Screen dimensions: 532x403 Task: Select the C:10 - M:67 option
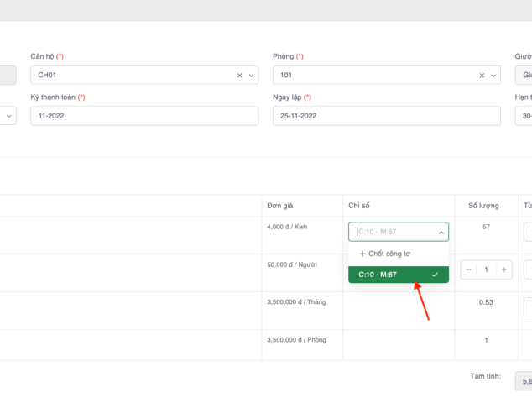pos(378,275)
